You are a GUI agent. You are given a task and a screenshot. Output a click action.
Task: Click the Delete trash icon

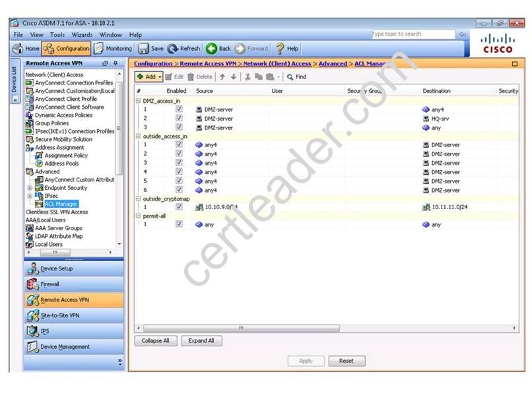pyautogui.click(x=191, y=77)
